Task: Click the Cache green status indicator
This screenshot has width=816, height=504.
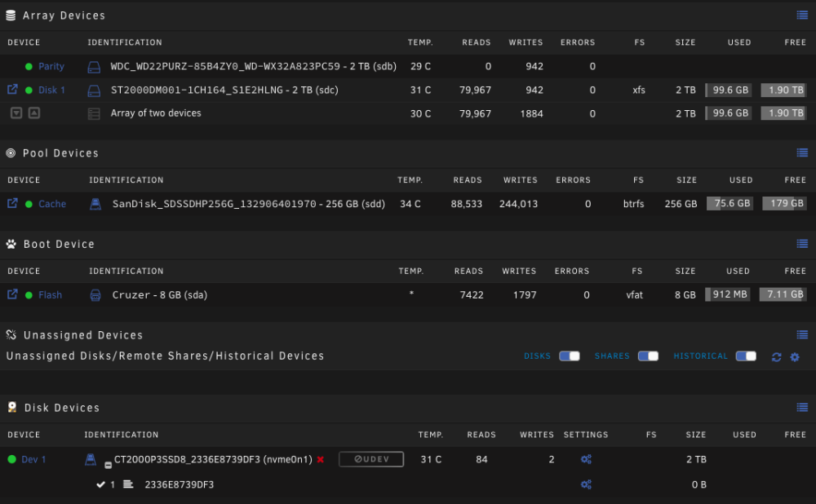Action: coord(29,204)
